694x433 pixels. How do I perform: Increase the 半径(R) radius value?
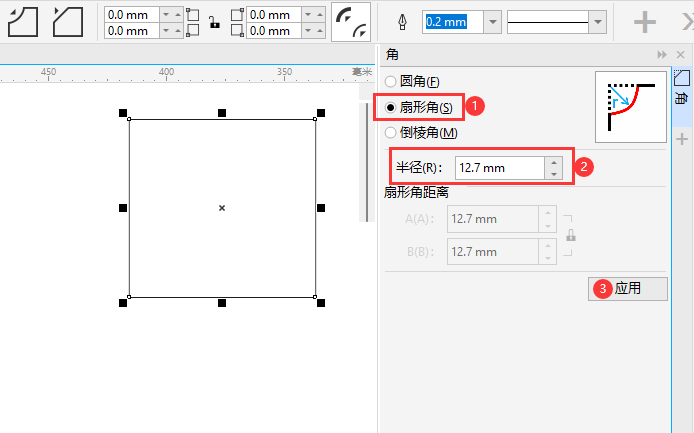[x=554, y=162]
